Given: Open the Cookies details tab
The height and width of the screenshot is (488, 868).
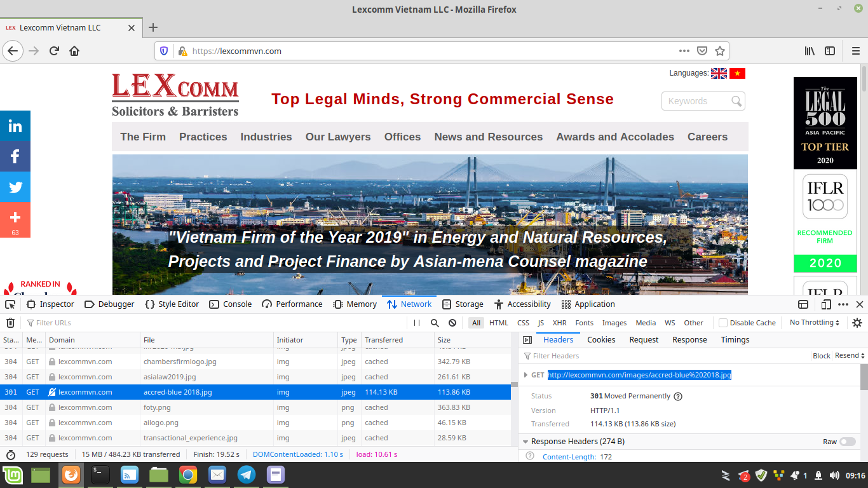Looking at the screenshot, I should [x=601, y=340].
